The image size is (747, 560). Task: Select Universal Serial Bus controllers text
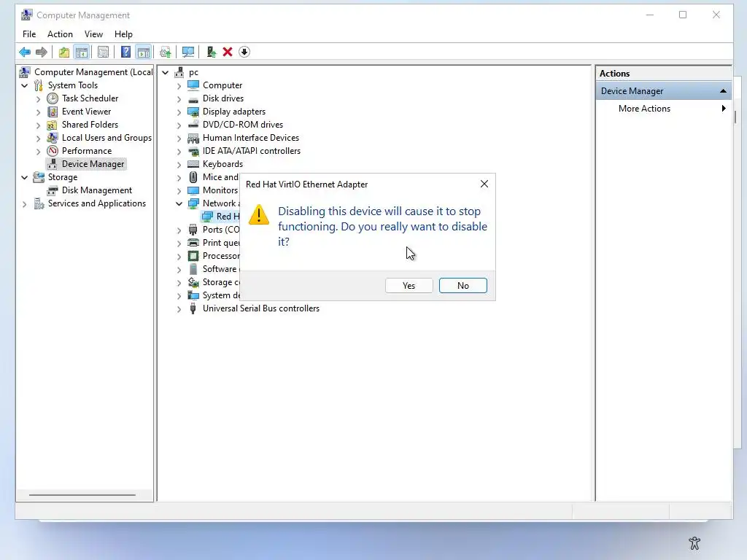(x=261, y=308)
